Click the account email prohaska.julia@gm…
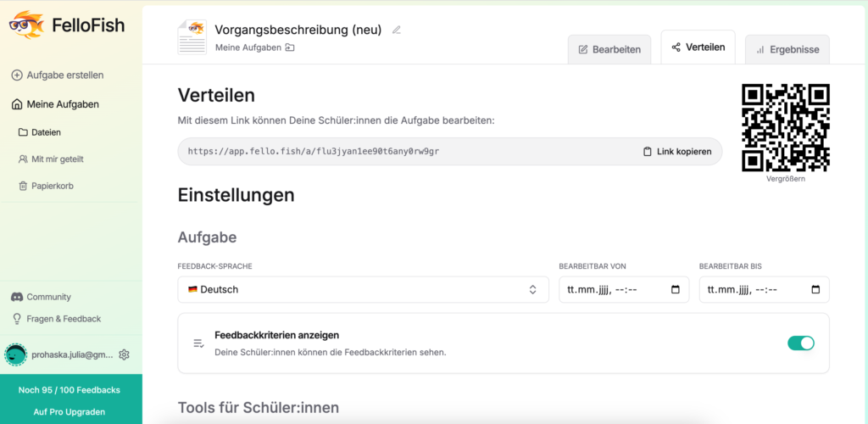 click(x=72, y=354)
